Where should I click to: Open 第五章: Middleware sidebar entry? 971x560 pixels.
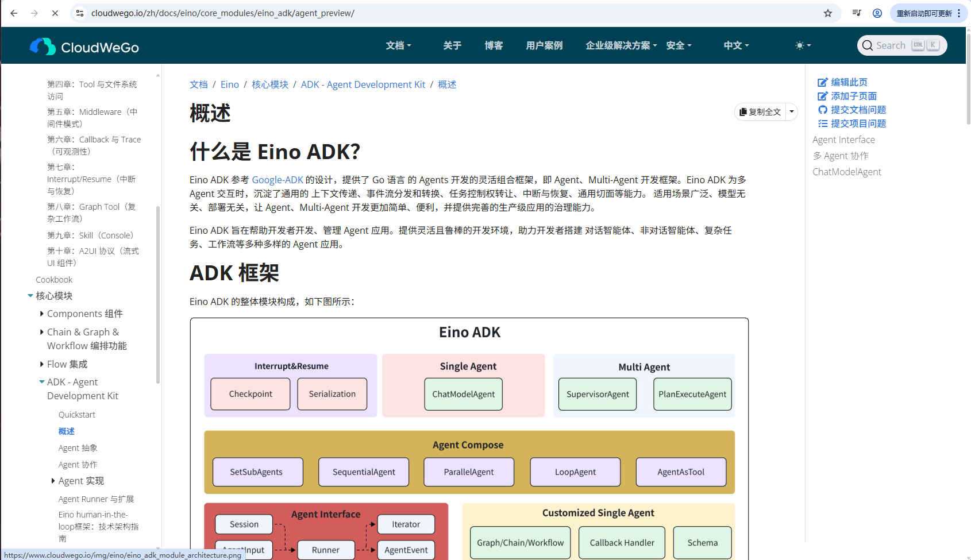(92, 118)
